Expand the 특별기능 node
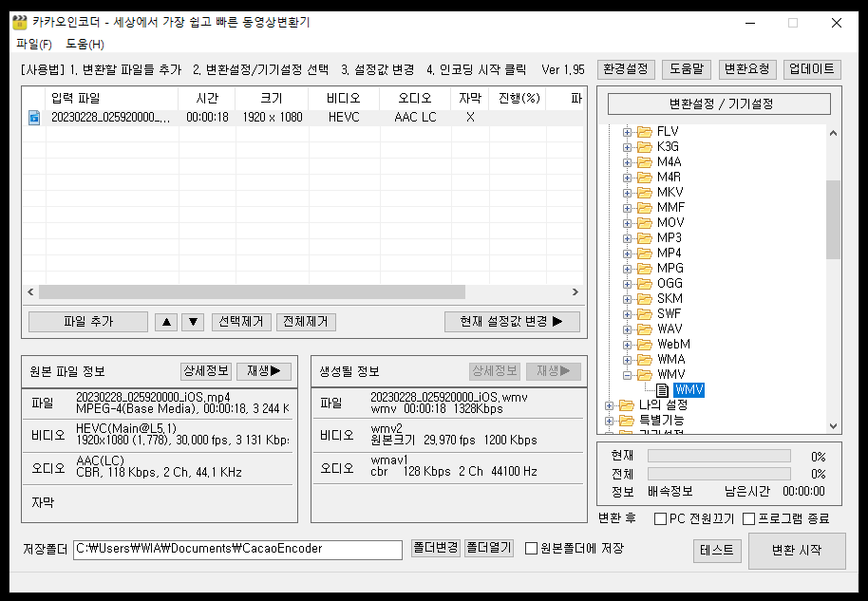 coord(609,422)
